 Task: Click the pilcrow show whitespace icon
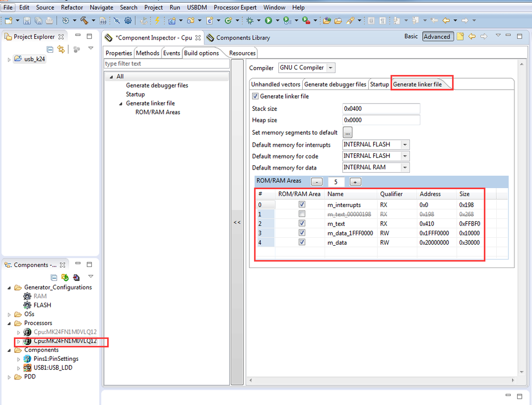coord(382,21)
